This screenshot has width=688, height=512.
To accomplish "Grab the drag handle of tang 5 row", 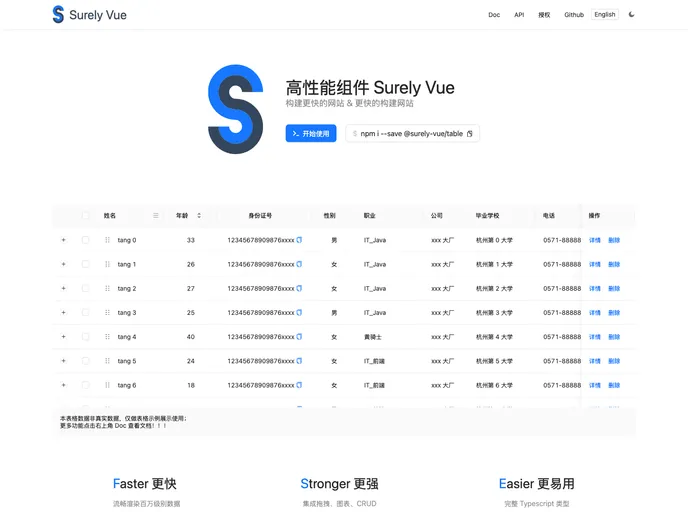I will [x=108, y=361].
